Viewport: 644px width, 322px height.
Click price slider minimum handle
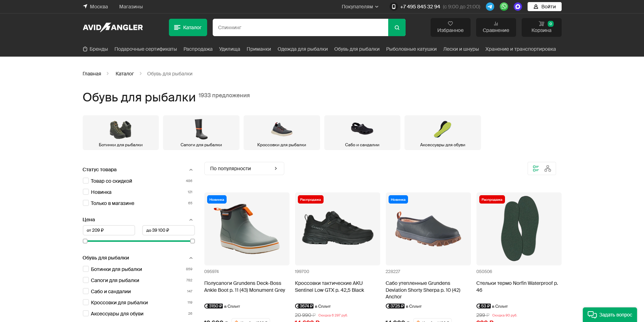tap(85, 241)
